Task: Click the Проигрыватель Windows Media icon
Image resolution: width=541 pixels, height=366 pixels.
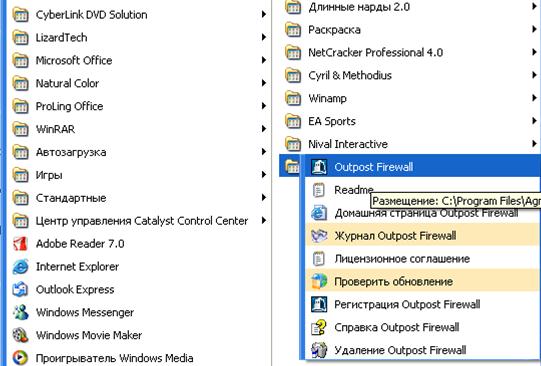Action: 20,358
